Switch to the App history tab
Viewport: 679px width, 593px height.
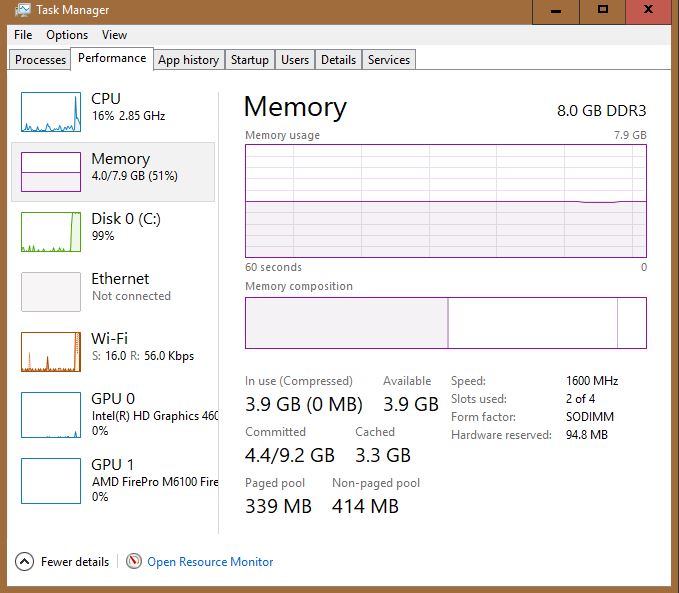(x=188, y=60)
